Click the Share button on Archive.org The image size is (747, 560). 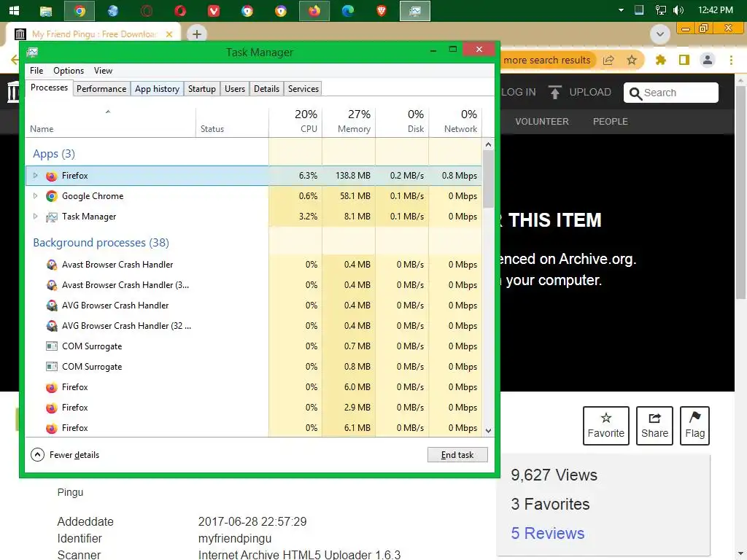coord(654,426)
